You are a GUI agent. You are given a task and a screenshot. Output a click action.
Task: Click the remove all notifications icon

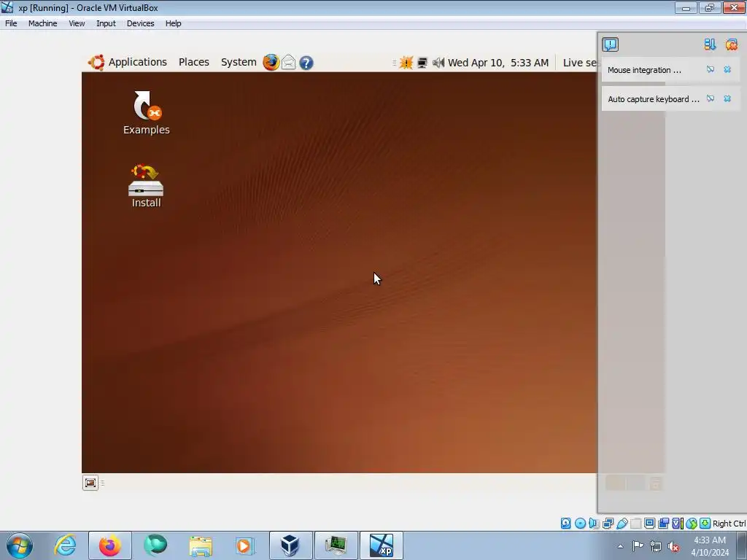coord(731,44)
